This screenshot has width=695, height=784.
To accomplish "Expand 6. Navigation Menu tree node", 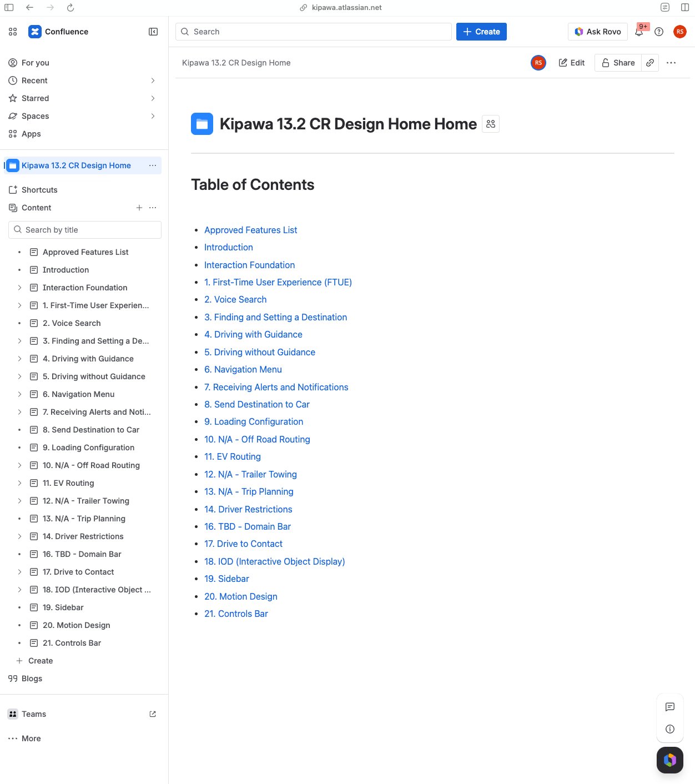I will coord(19,394).
